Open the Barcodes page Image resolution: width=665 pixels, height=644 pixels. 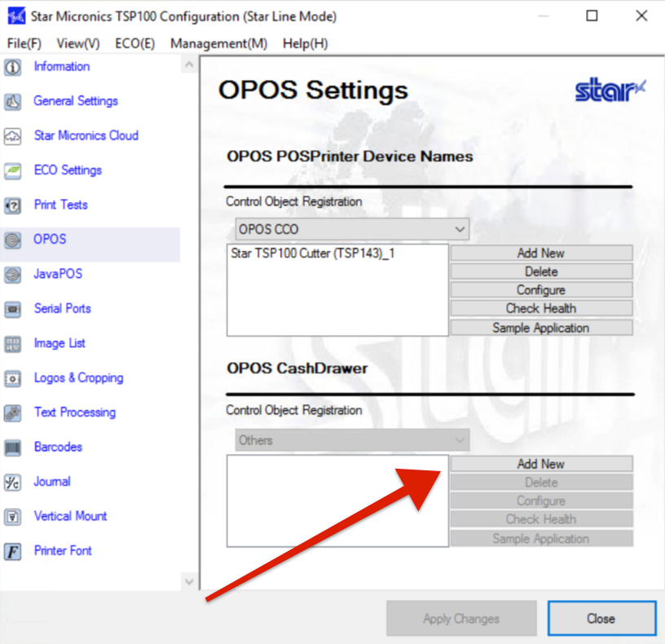click(58, 447)
